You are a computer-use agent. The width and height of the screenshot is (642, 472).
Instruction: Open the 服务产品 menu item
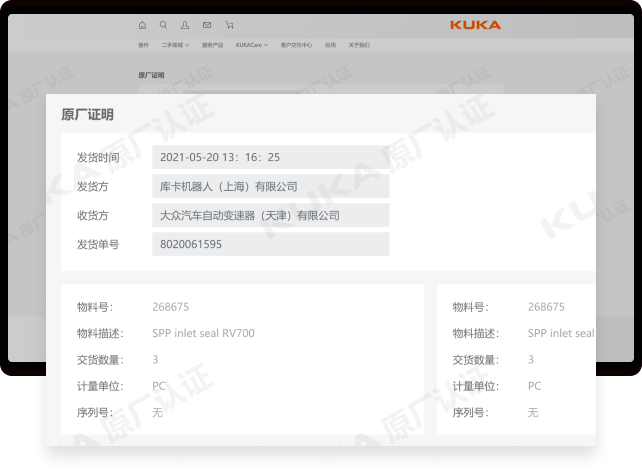(x=213, y=45)
